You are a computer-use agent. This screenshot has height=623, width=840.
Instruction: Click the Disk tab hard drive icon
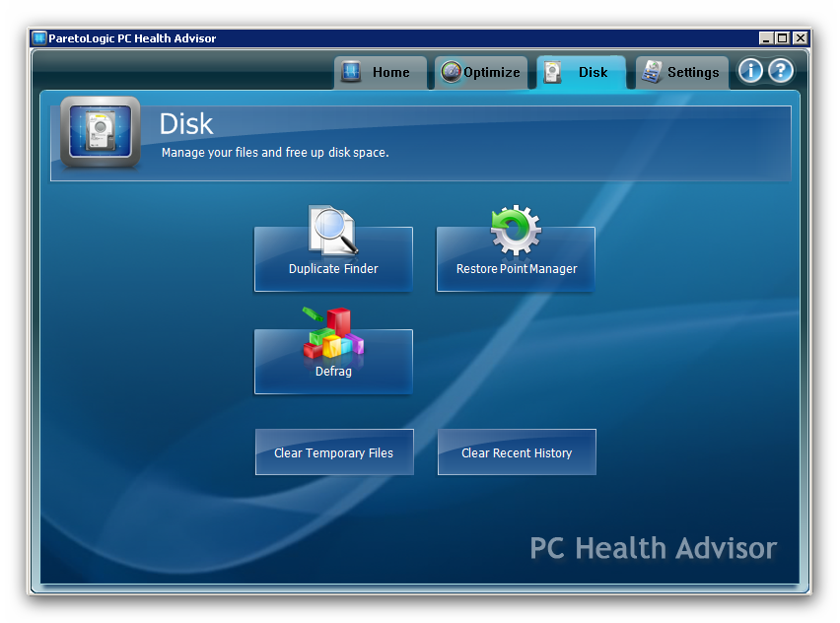tap(552, 72)
